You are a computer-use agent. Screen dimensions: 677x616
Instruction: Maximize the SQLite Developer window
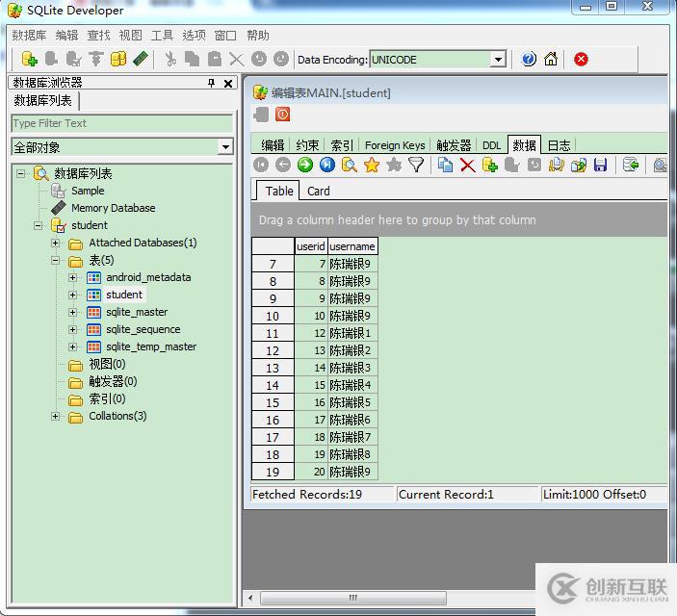click(x=611, y=6)
